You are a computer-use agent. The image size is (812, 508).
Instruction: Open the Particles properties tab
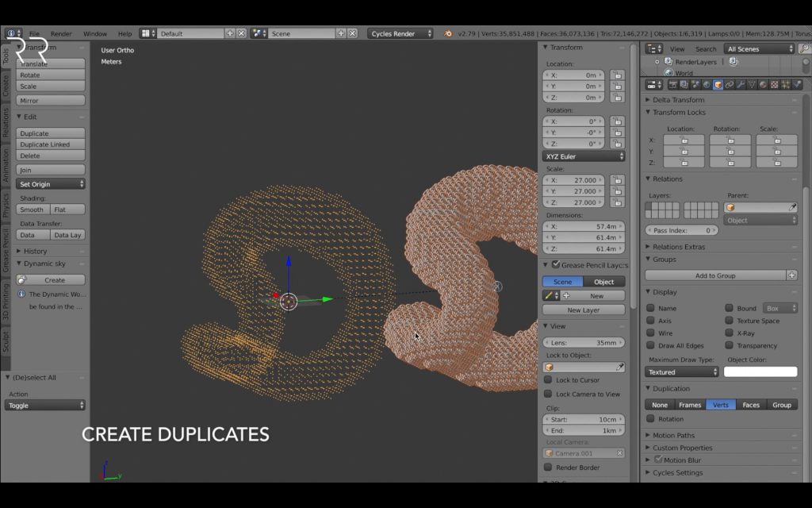click(786, 84)
